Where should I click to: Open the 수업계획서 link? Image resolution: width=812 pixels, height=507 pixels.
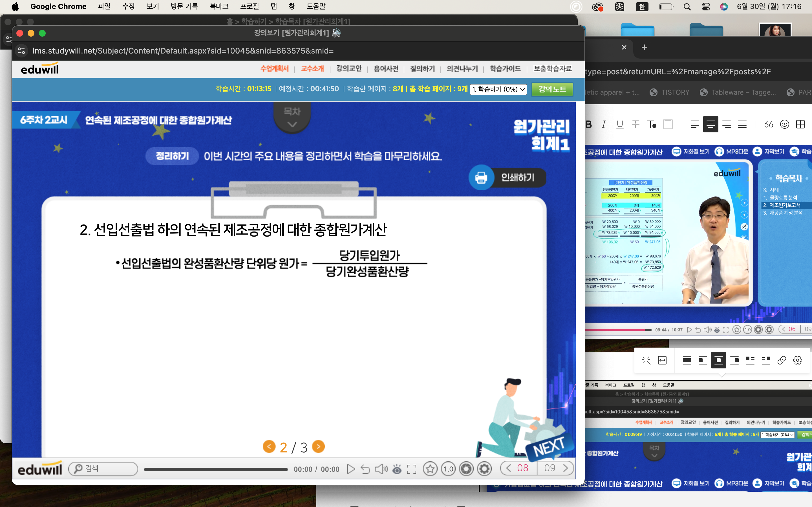tap(274, 69)
